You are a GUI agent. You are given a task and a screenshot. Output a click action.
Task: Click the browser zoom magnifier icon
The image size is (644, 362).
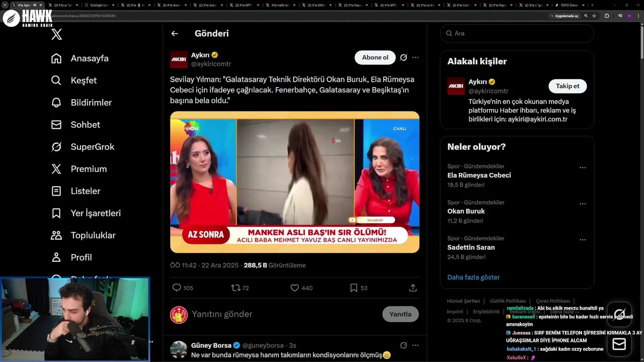tap(586, 16)
